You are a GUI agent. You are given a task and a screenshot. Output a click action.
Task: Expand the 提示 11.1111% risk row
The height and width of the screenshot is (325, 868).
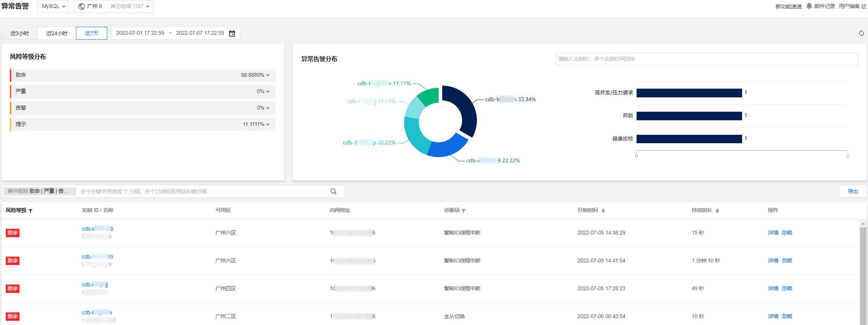143,125
